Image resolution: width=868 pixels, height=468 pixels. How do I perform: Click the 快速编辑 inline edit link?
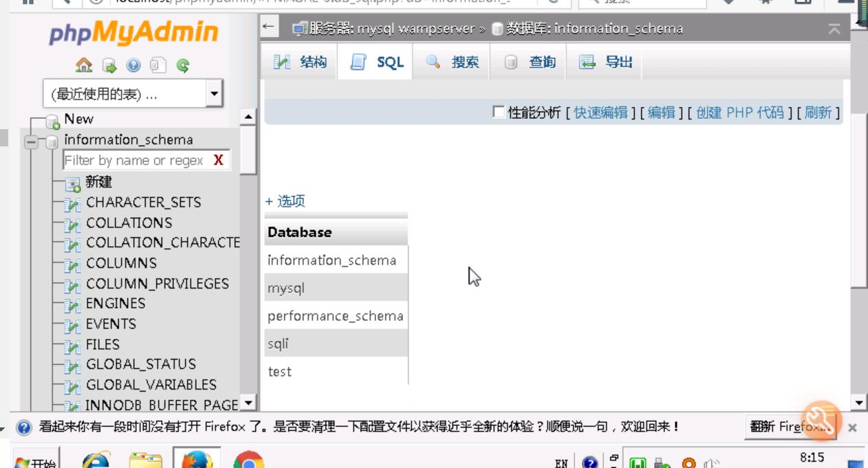600,113
